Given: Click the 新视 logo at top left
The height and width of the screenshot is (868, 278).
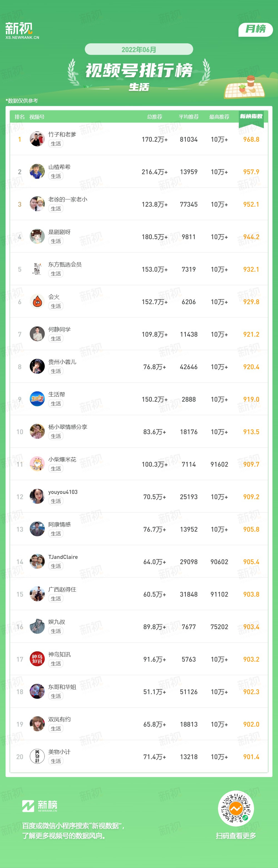Looking at the screenshot, I should tap(22, 31).
